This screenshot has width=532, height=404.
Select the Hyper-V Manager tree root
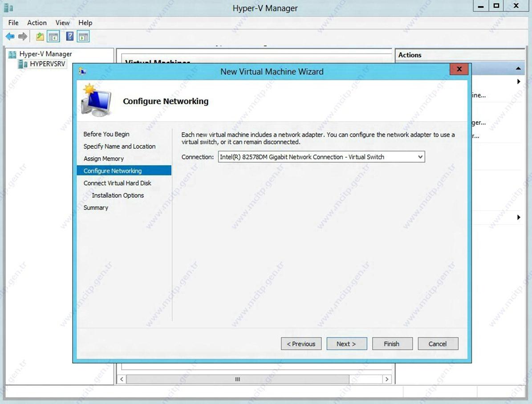click(45, 54)
